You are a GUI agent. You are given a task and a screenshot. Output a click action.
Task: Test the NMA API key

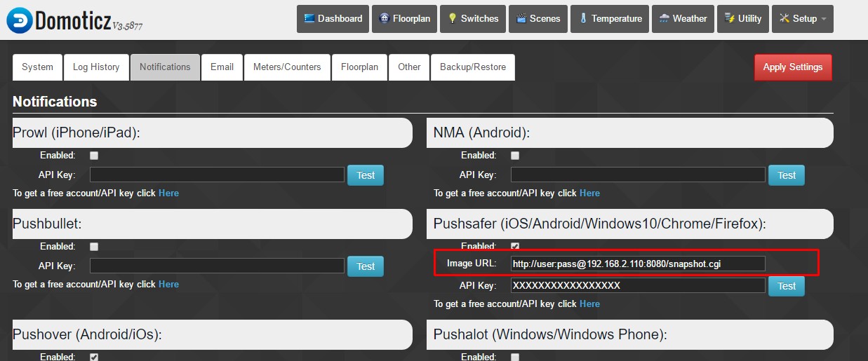[787, 175]
